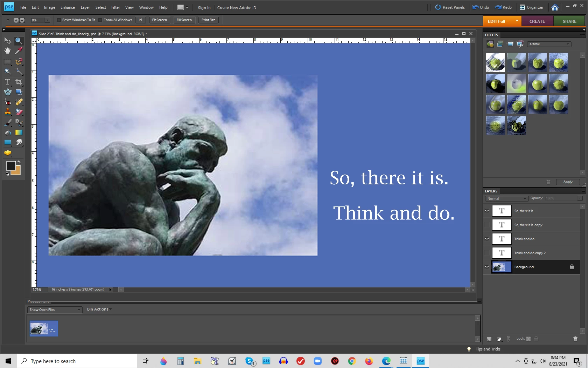Select the Quick Selection tool
The width and height of the screenshot is (588, 368).
19,71
